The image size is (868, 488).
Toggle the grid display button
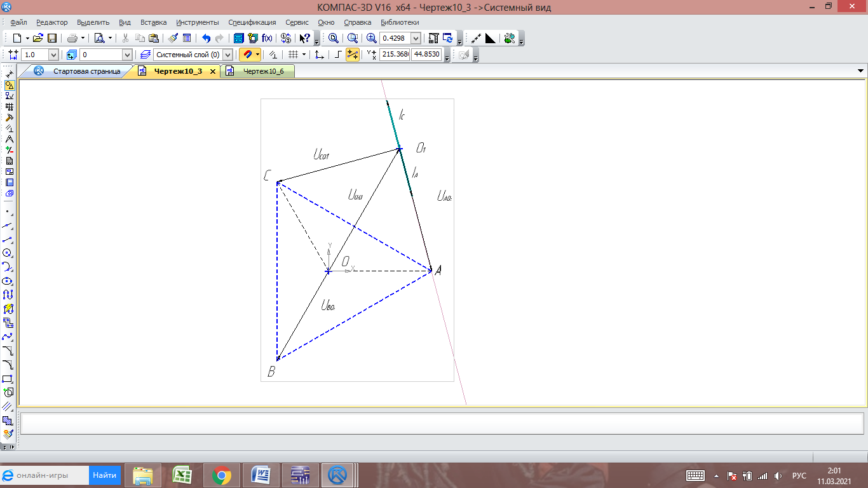point(293,55)
